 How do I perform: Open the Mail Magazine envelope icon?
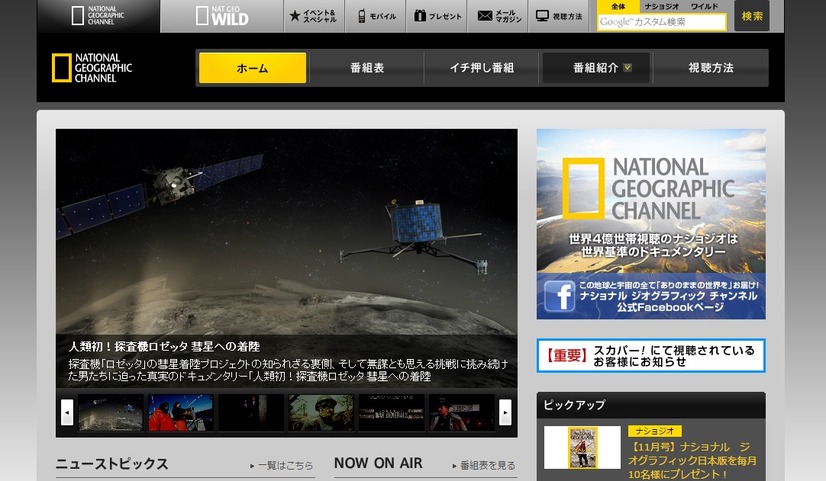click(x=498, y=16)
